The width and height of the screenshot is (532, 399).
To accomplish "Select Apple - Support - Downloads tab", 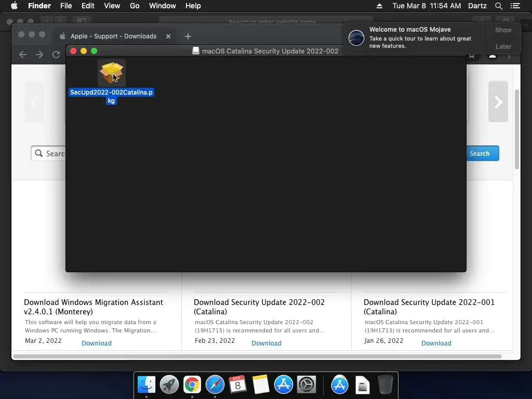I will pyautogui.click(x=113, y=36).
